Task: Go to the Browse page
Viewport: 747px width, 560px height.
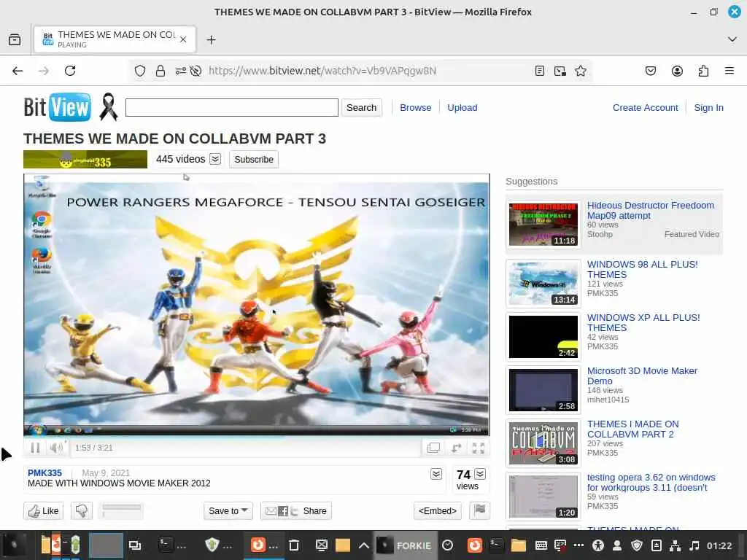Action: pyautogui.click(x=415, y=108)
